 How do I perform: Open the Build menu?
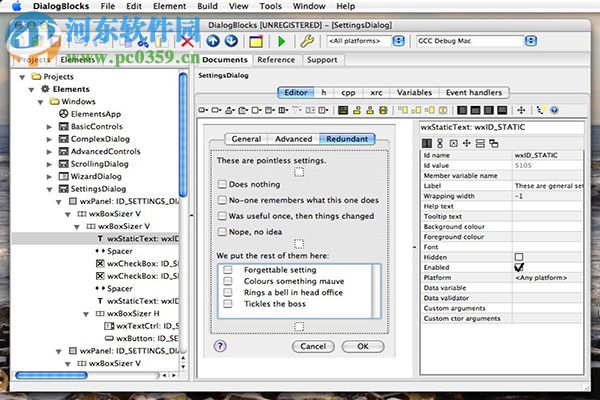pos(207,6)
